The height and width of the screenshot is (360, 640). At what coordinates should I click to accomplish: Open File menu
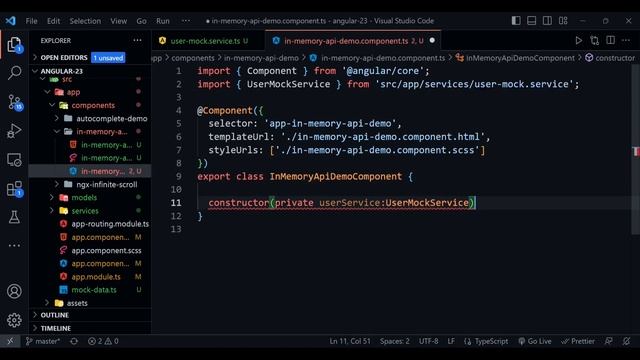[31, 21]
